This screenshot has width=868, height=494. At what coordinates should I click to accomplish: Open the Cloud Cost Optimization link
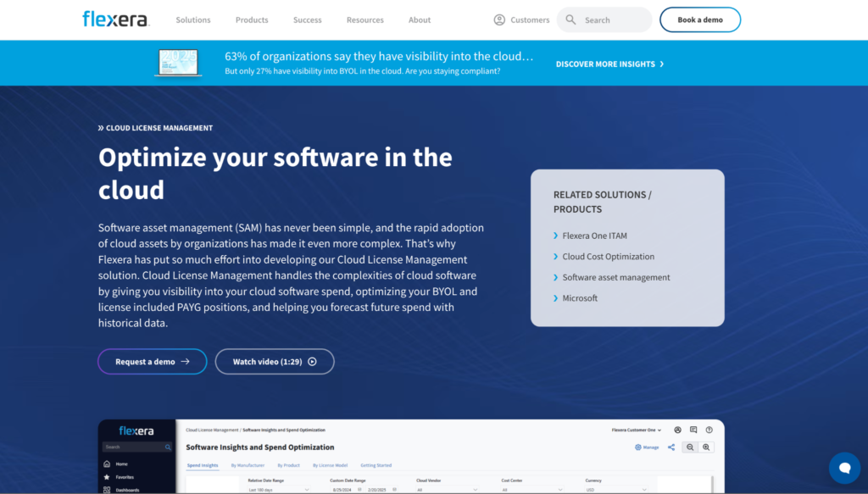coord(609,257)
